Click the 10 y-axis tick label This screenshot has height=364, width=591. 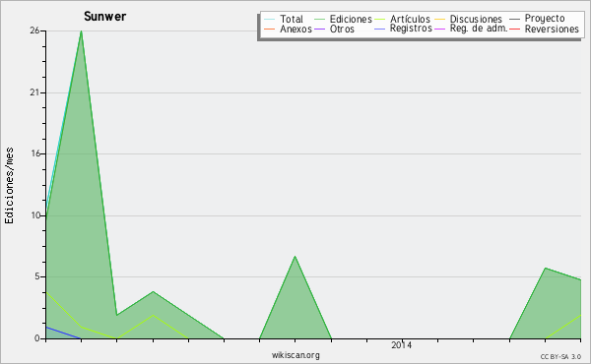[35, 215]
